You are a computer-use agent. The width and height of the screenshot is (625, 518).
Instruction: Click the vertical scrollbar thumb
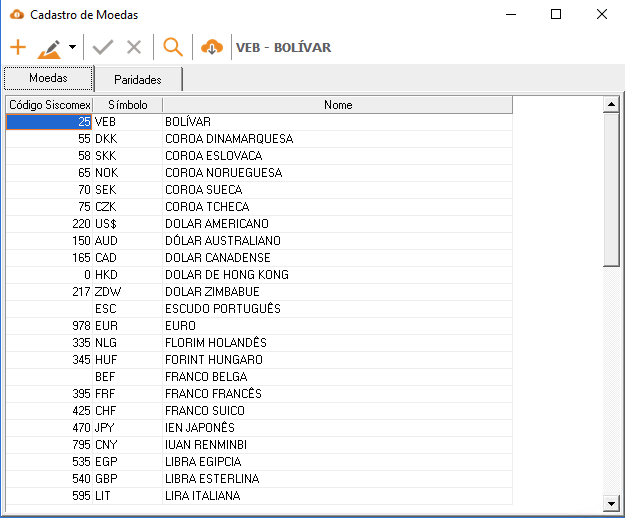tap(611, 190)
